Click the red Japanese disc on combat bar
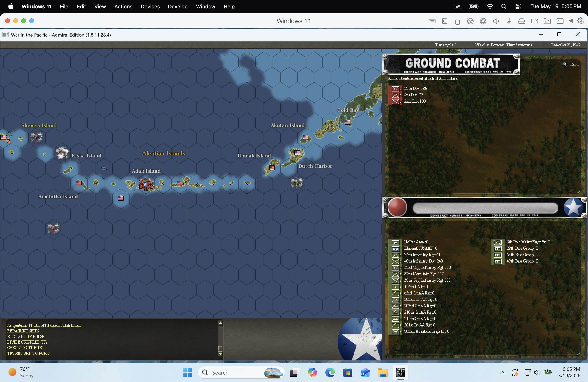 tap(397, 207)
